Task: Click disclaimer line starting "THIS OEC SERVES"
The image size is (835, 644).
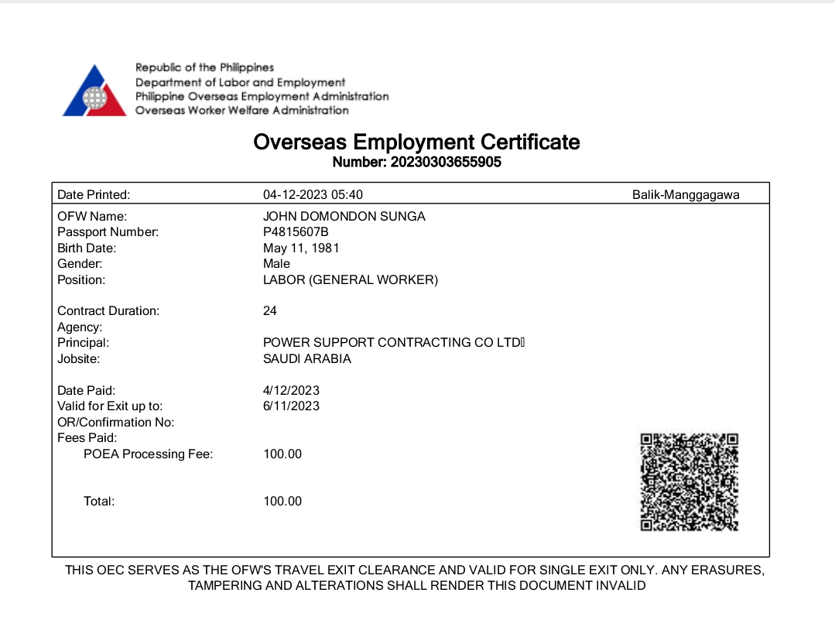Action: (415, 570)
